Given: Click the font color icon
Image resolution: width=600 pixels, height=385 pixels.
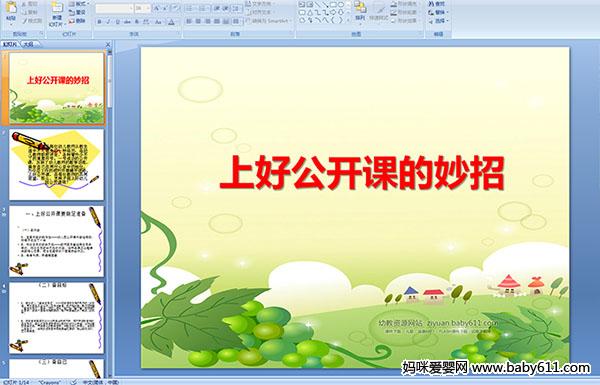Looking at the screenshot, I should tap(171, 22).
